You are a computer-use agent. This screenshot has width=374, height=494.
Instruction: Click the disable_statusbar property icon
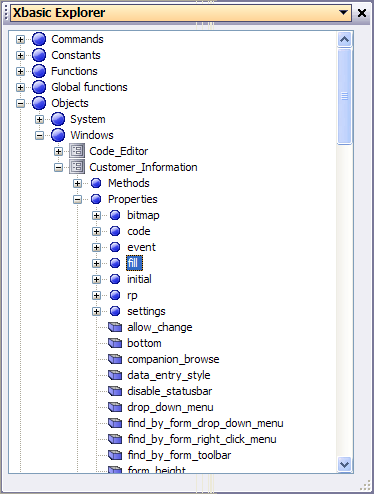[115, 391]
